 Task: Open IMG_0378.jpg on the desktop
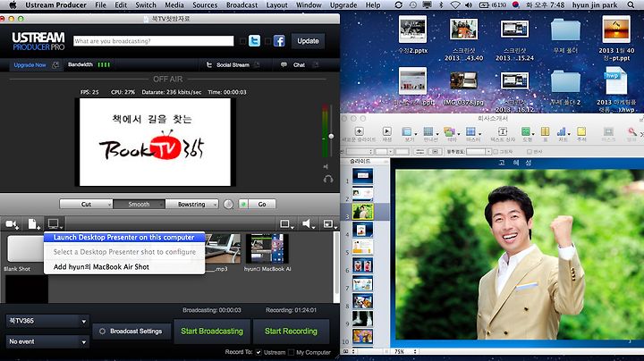463,81
